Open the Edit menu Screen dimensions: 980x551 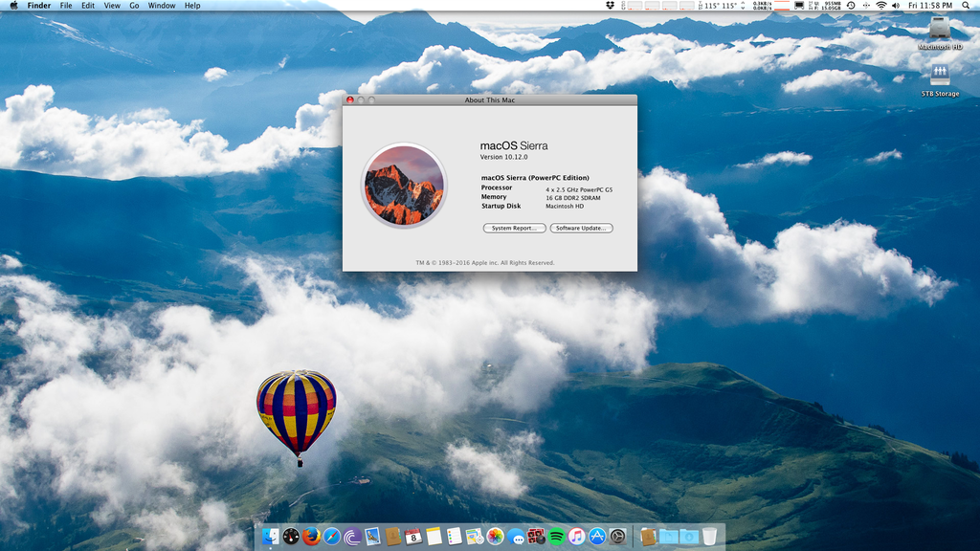click(88, 5)
